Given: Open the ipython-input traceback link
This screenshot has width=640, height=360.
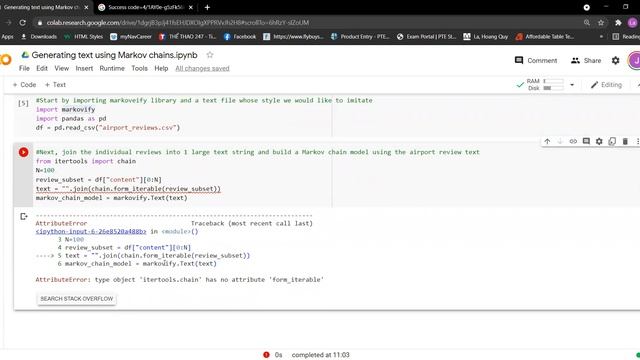Looking at the screenshot, I should pyautogui.click(x=91, y=231).
